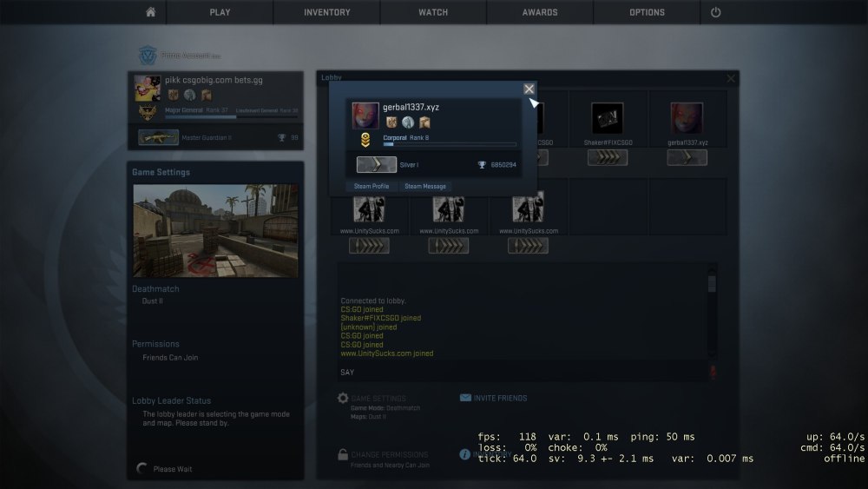This screenshot has height=489, width=868.
Task: Open the Dust II map preview image
Action: tap(215, 230)
